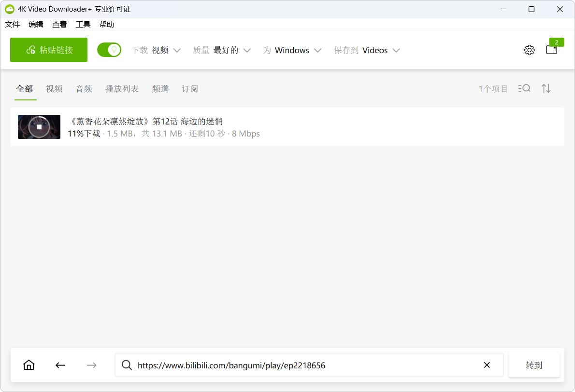Switch to the 播放列表 tab
This screenshot has width=575, height=392.
pyautogui.click(x=122, y=89)
